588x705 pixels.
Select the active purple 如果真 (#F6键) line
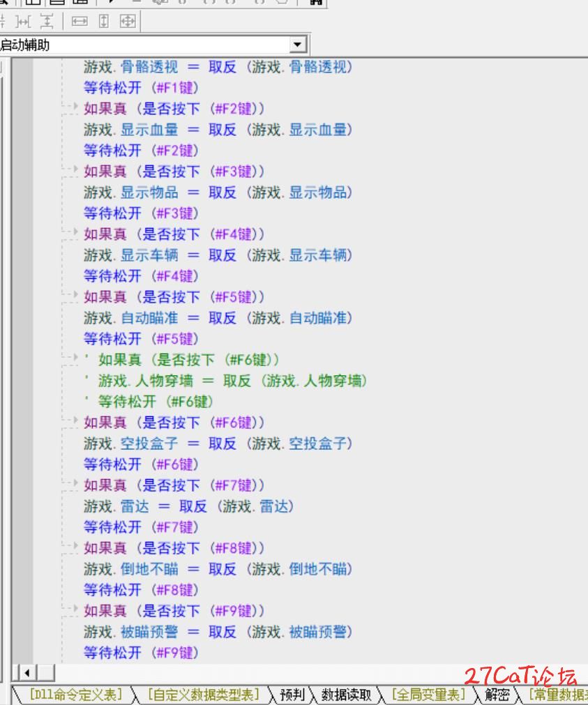tap(174, 423)
